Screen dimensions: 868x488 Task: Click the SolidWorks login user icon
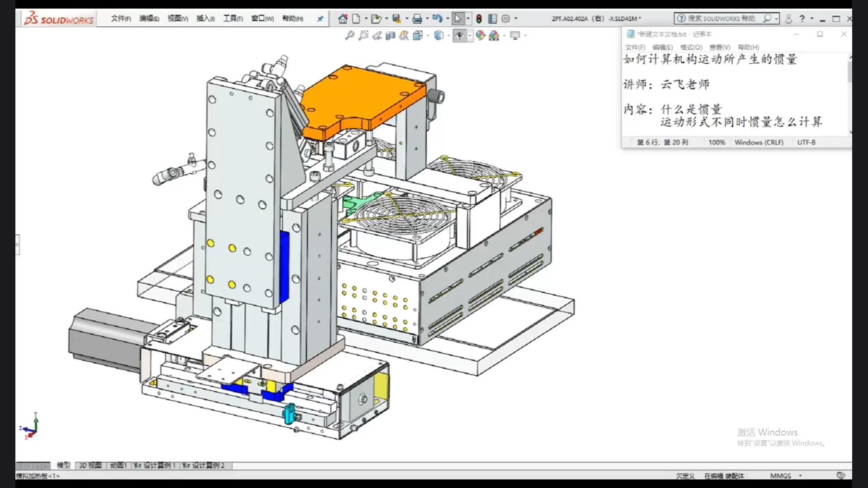(788, 19)
